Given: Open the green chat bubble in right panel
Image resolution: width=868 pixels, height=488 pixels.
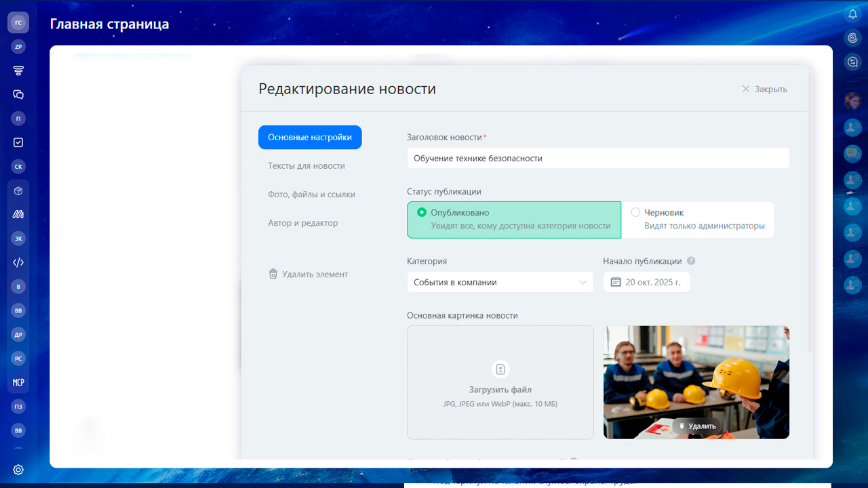Looking at the screenshot, I should click(x=852, y=153).
